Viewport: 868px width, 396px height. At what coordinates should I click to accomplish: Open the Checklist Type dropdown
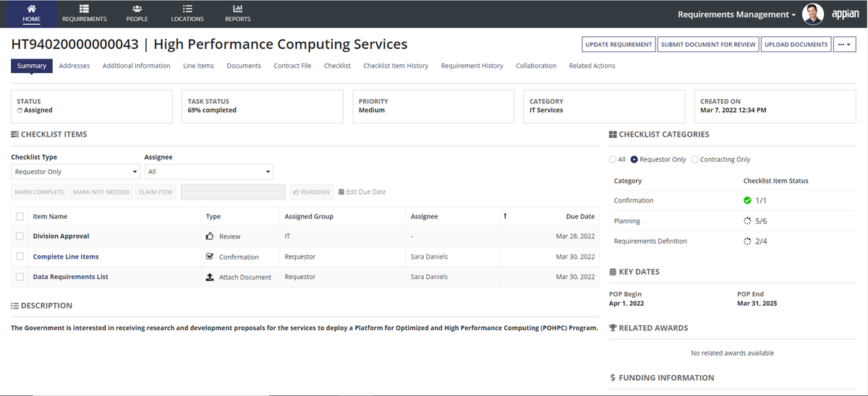(75, 172)
